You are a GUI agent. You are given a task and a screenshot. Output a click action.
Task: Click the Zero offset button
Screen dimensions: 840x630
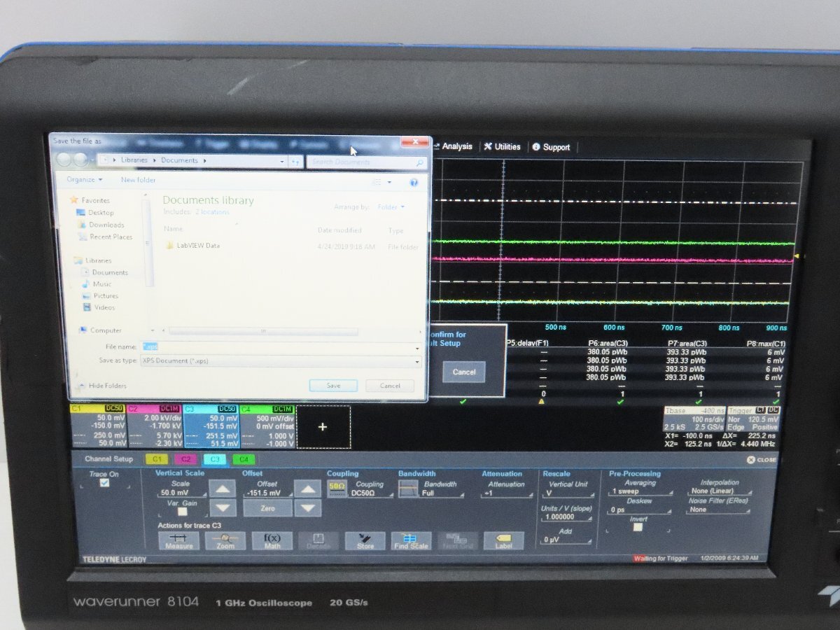(x=267, y=509)
